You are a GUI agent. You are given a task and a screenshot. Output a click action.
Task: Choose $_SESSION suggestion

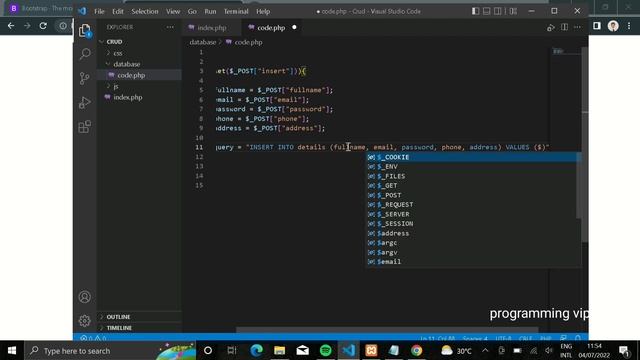(472, 224)
